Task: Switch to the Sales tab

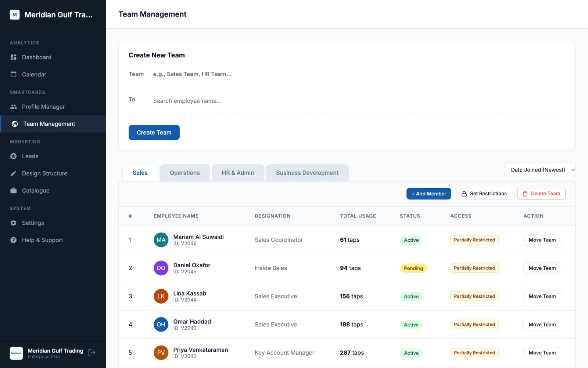Action: point(140,173)
